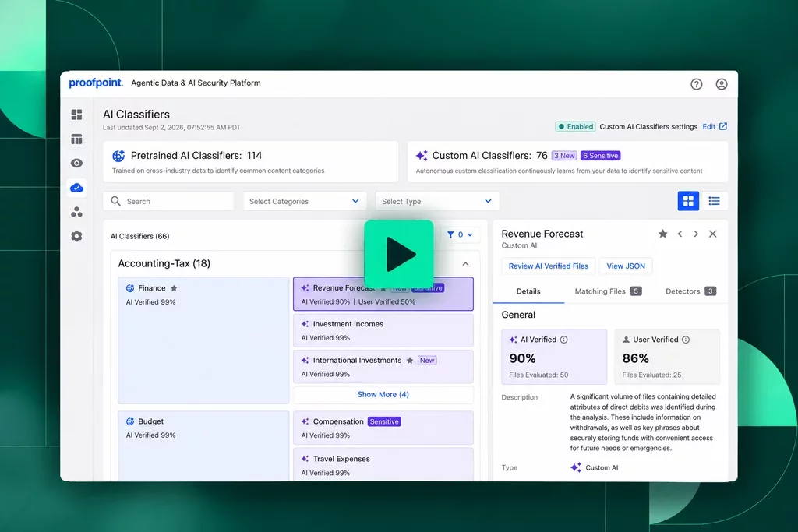Click the Custom AI Classifiers sparkle icon
Image resolution: width=798 pixels, height=532 pixels.
click(x=422, y=156)
